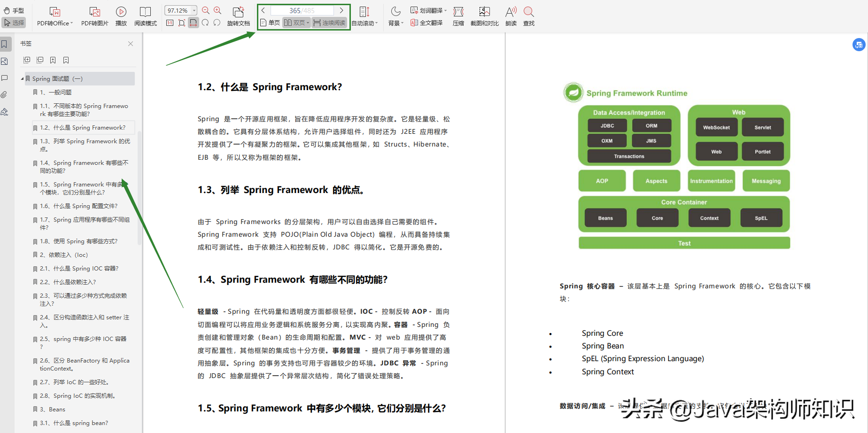Viewport: 868px width, 433px height.
Task: Click the delete bookmark icon
Action: point(66,60)
